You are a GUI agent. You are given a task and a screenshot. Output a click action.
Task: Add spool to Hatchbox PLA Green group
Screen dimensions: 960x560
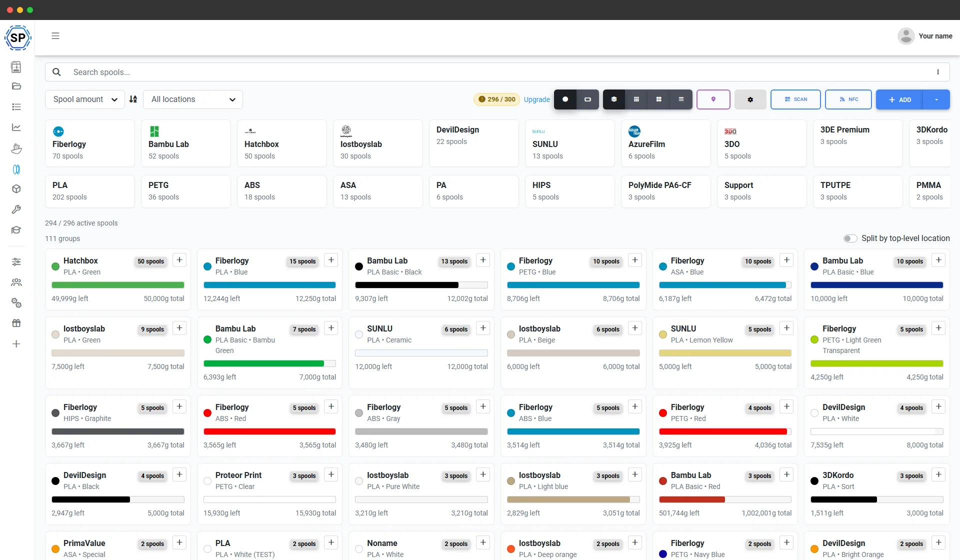[x=179, y=260]
